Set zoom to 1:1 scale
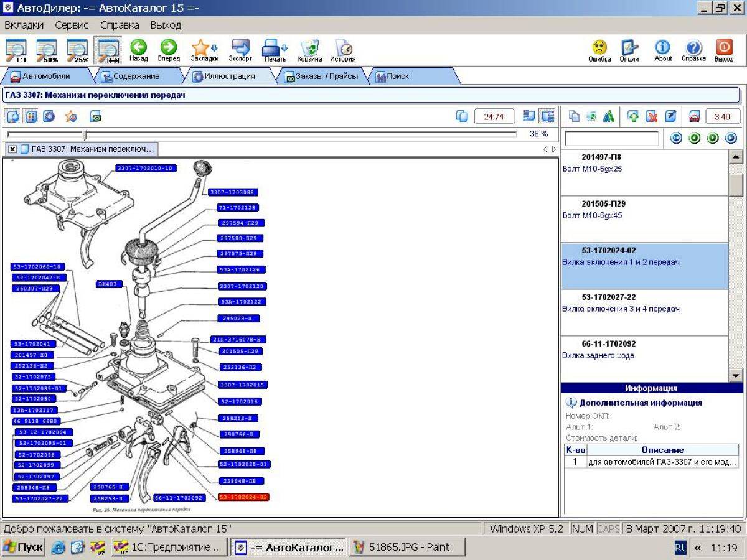The width and height of the screenshot is (747, 560). (x=16, y=50)
